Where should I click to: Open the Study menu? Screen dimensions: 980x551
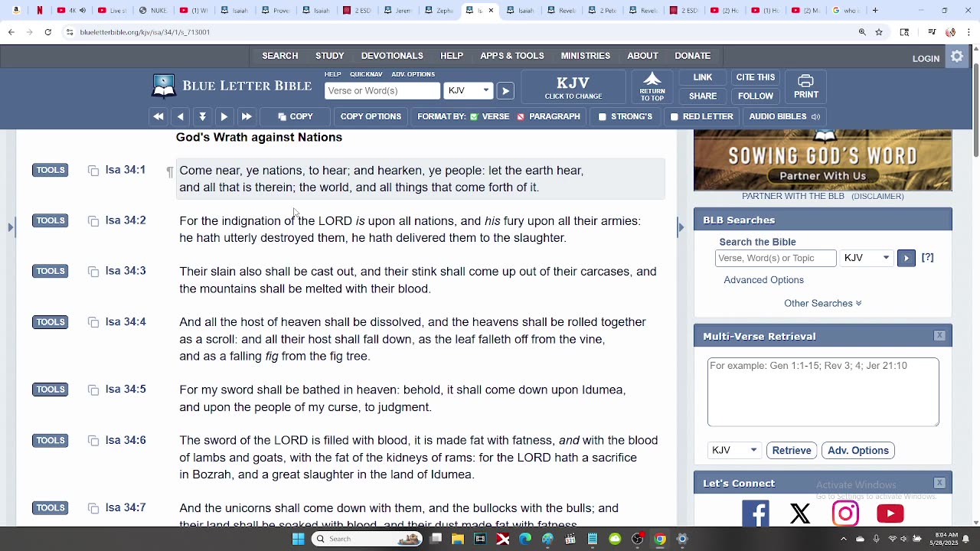pyautogui.click(x=330, y=56)
